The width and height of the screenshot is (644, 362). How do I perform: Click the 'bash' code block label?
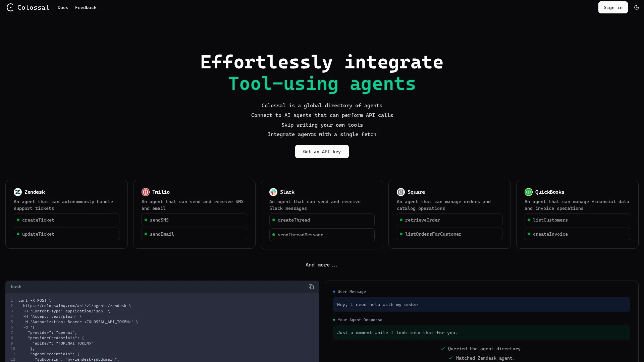point(16,287)
